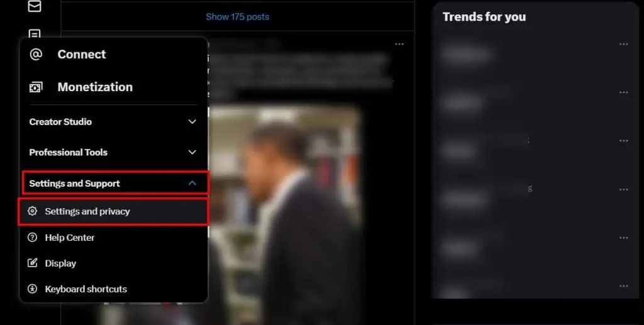Click the Connect at-sign icon
The image size is (644, 325).
click(x=36, y=54)
